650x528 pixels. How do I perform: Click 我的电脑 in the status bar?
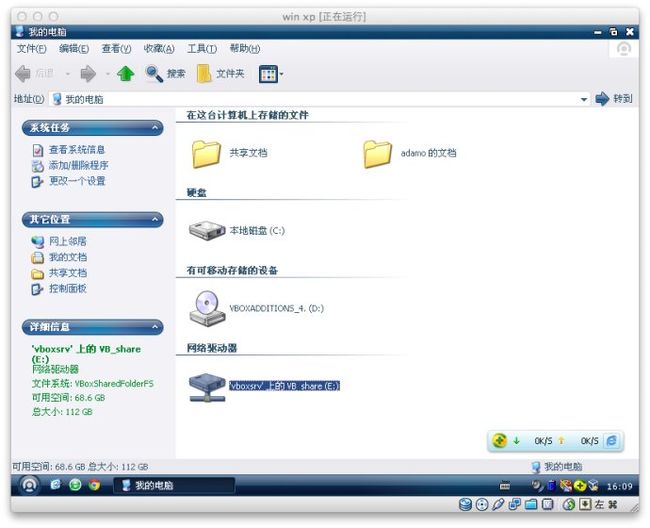click(557, 467)
